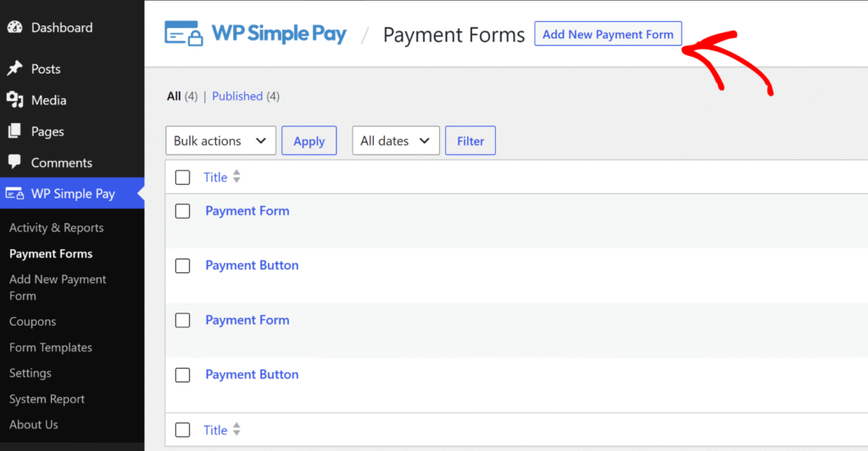Click the WP Simple Pay sidebar icon
This screenshot has width=868, height=451.
point(15,193)
